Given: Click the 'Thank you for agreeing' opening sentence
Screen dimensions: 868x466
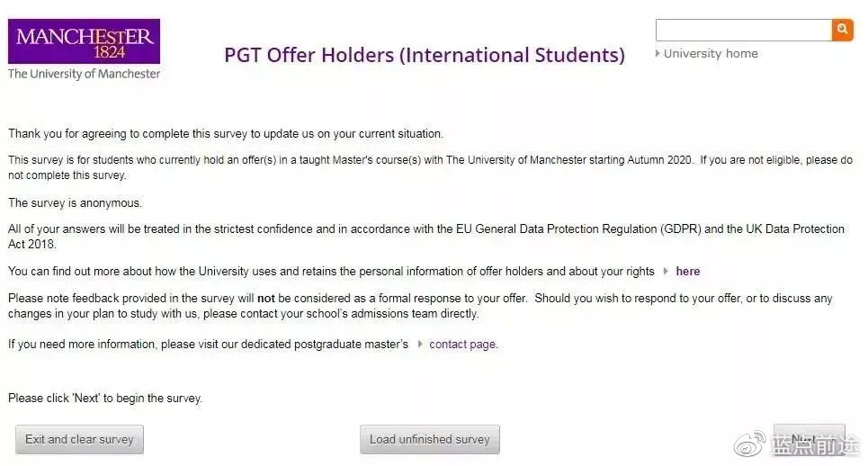Looking at the screenshot, I should [226, 134].
